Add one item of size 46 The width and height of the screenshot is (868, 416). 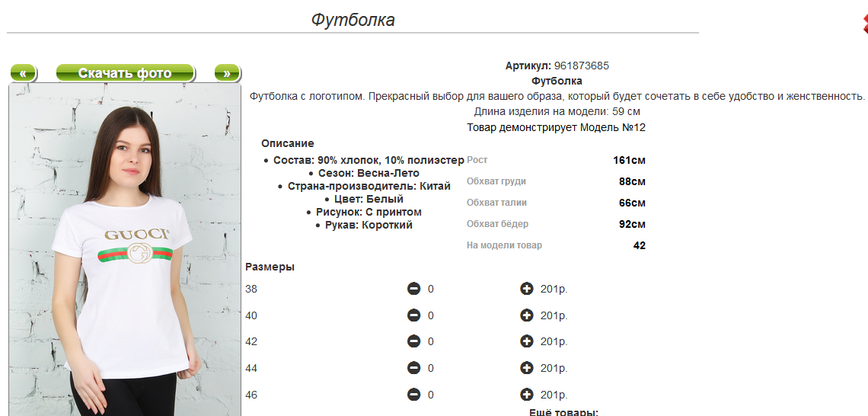pos(526,395)
